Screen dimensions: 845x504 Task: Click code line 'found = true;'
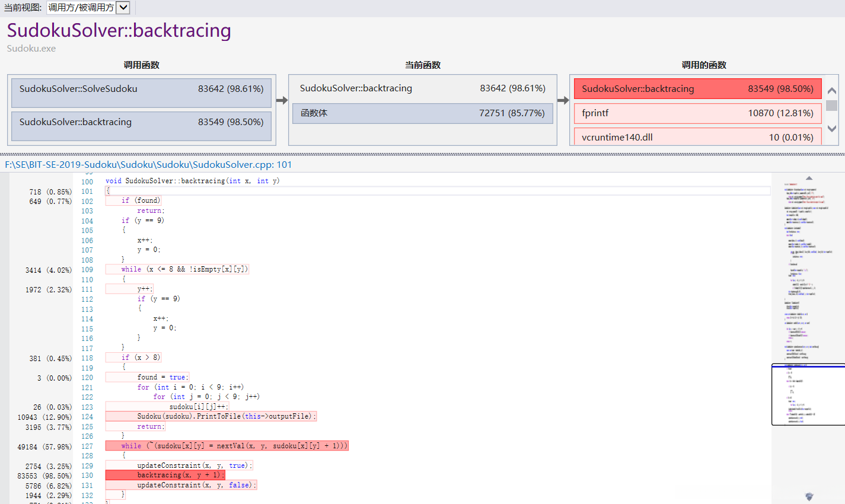click(x=163, y=377)
